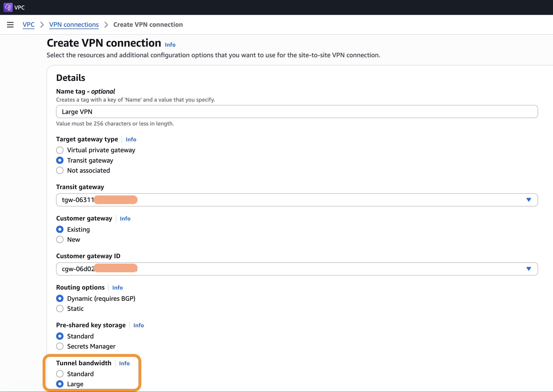
Task: Select Standard tunnel bandwidth
Action: 60,374
